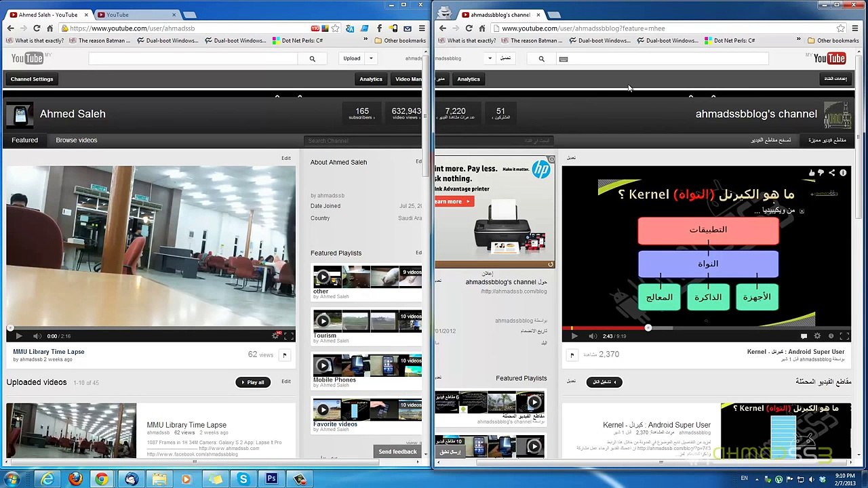The height and width of the screenshot is (488, 868).
Task: Bookmark page with star in left Chrome window
Action: [335, 28]
